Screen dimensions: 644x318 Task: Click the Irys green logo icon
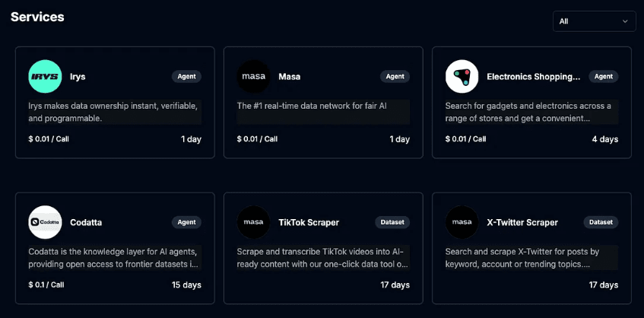(45, 76)
